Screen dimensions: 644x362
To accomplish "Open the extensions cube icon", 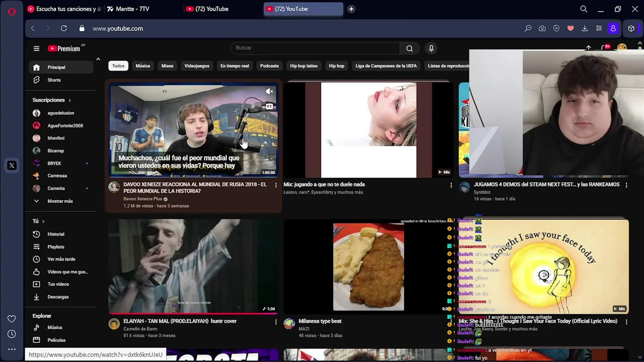I will pos(631,29).
